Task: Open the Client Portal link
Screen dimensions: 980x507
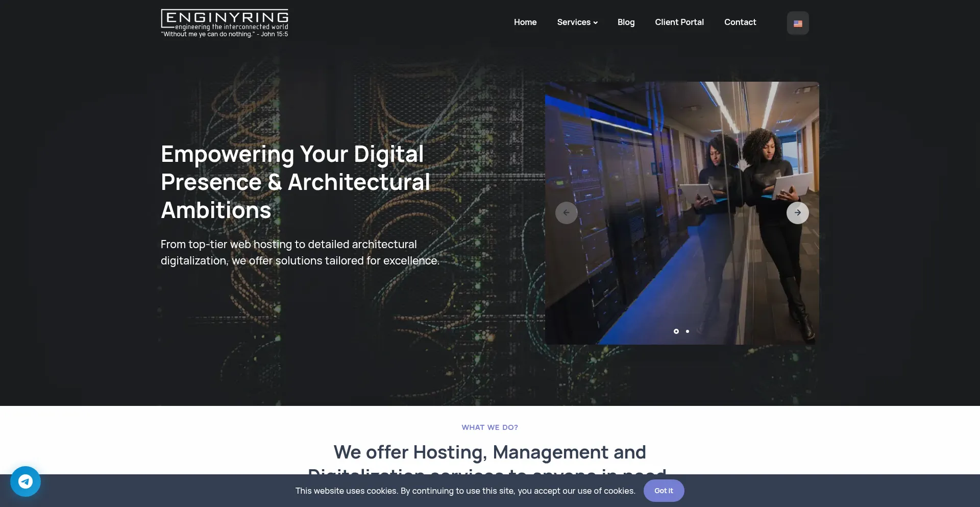Action: click(679, 22)
